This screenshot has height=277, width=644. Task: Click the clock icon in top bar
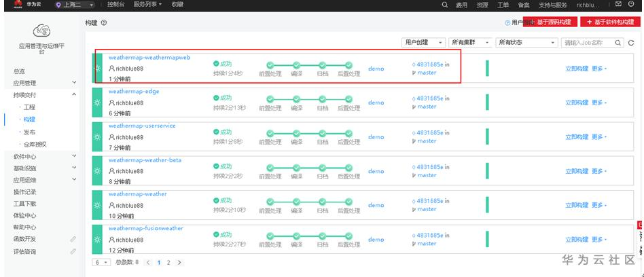pos(631,4)
